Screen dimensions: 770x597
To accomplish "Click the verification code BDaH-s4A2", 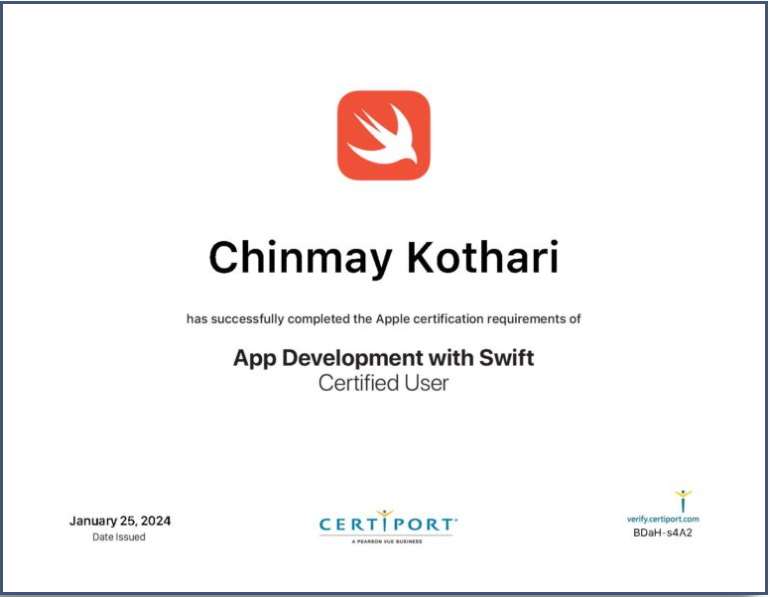I will 662,533.
